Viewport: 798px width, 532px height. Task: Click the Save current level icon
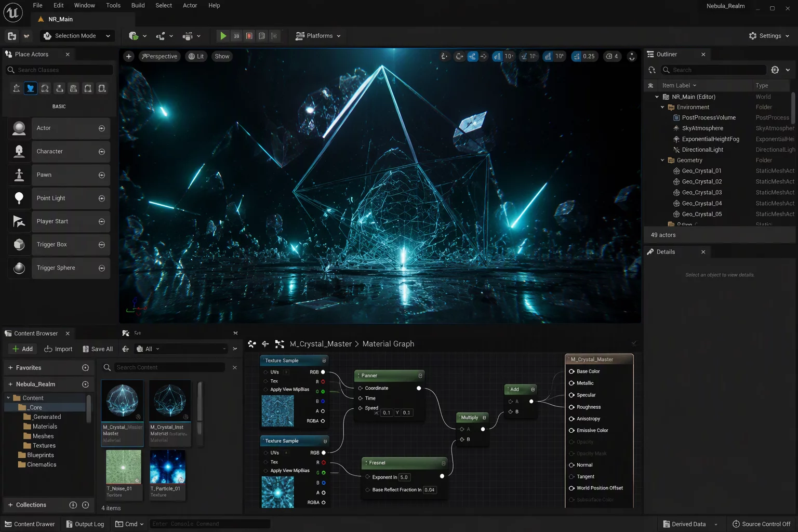pos(12,36)
